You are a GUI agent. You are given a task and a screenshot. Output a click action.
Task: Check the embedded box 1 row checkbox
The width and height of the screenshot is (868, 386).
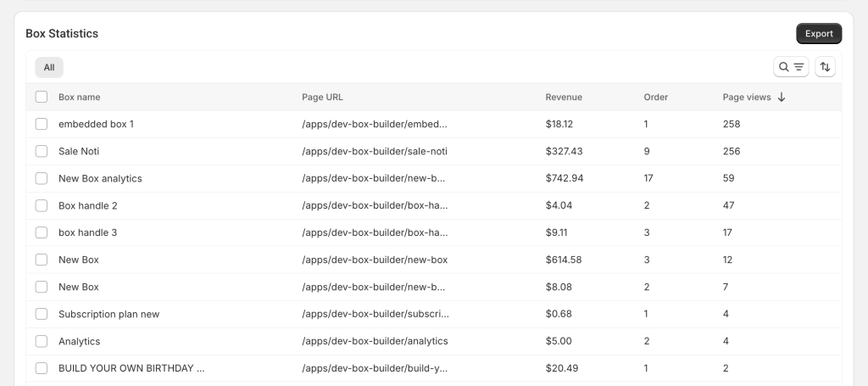(x=42, y=124)
